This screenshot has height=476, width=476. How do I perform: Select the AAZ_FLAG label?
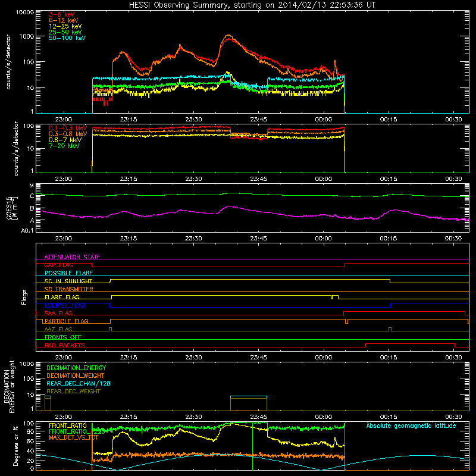[58, 329]
